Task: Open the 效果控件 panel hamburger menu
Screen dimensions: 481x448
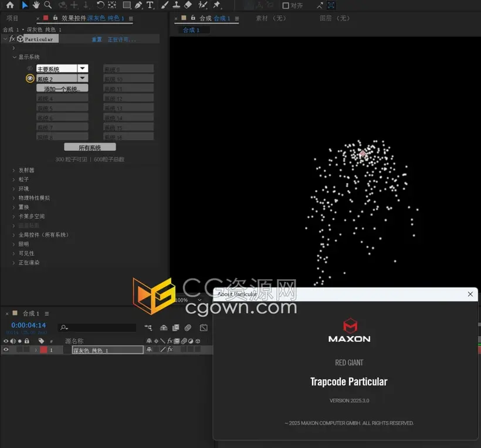Action: [x=131, y=18]
